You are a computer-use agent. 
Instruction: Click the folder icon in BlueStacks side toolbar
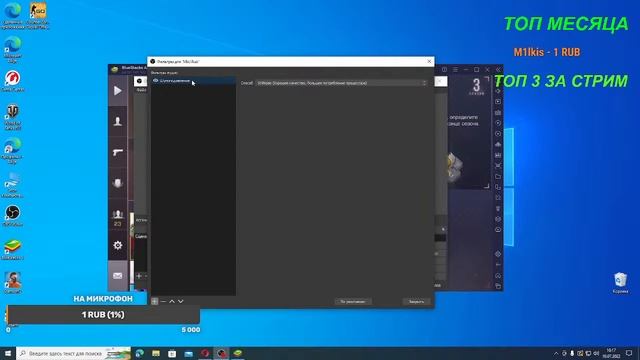click(498, 177)
